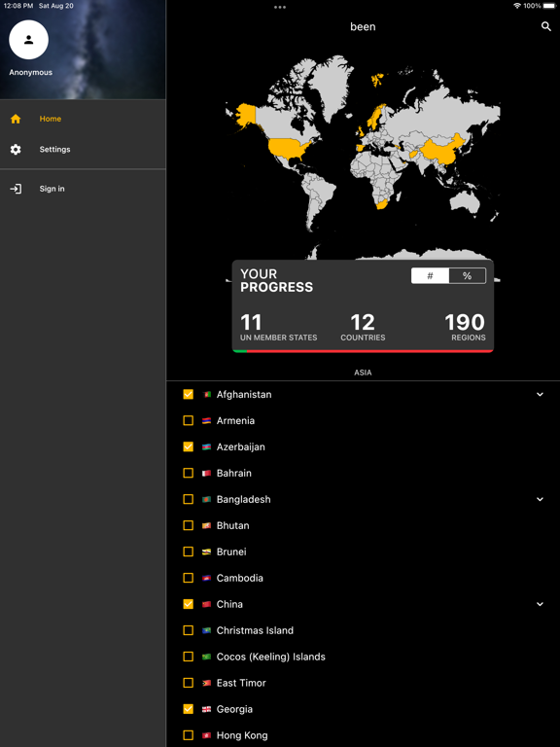This screenshot has height=747, width=560.
Task: Expand Bangladesh regions chevron
Action: (540, 499)
